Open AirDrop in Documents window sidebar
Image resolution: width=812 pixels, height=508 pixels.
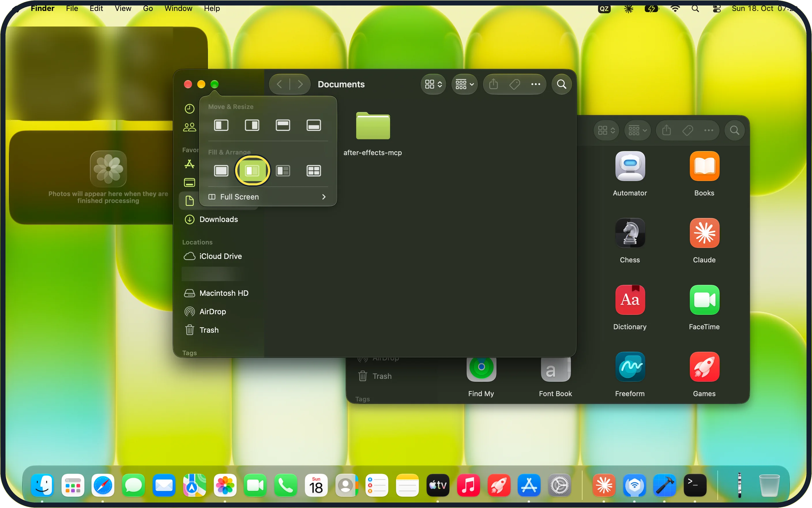219,312
